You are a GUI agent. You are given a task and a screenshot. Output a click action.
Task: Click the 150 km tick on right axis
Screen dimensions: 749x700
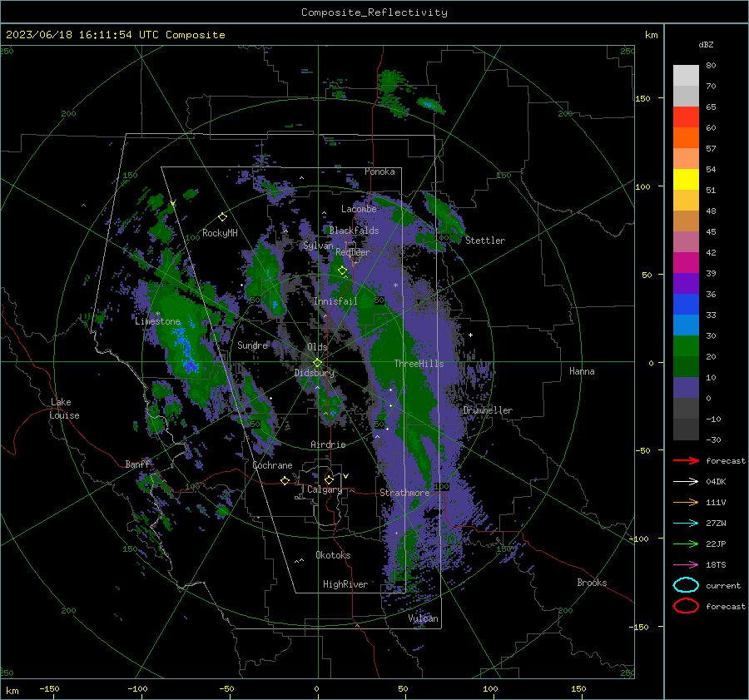(x=643, y=98)
